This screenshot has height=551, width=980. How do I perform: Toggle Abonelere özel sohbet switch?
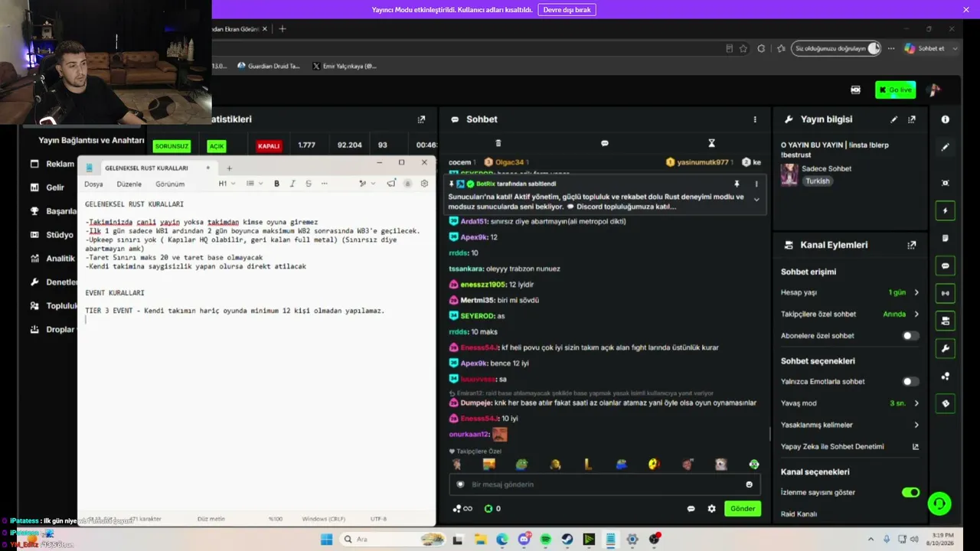[x=910, y=335]
